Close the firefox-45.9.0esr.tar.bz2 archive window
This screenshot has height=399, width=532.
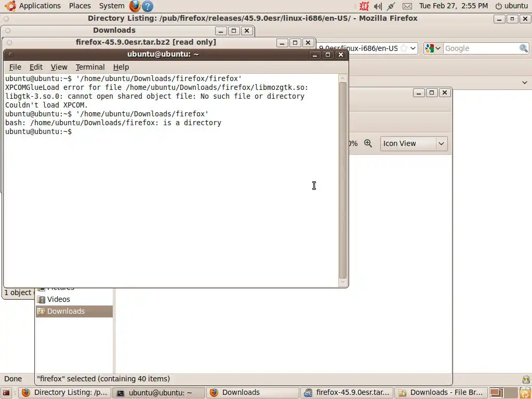(x=308, y=43)
